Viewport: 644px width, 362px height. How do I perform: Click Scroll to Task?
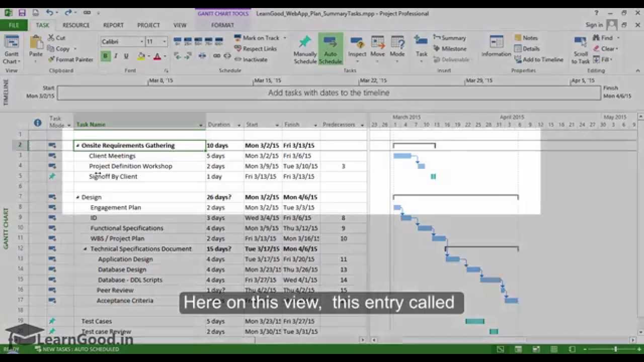[580, 50]
